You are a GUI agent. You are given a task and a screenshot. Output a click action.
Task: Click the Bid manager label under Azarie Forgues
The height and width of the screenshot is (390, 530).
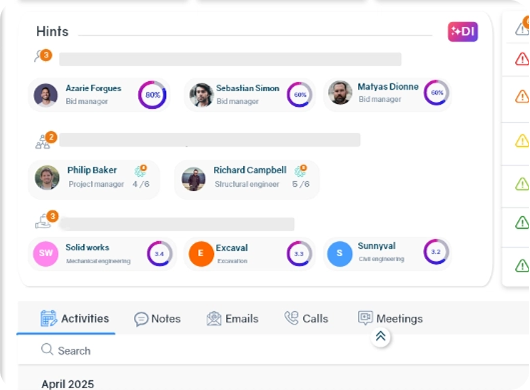[87, 101]
